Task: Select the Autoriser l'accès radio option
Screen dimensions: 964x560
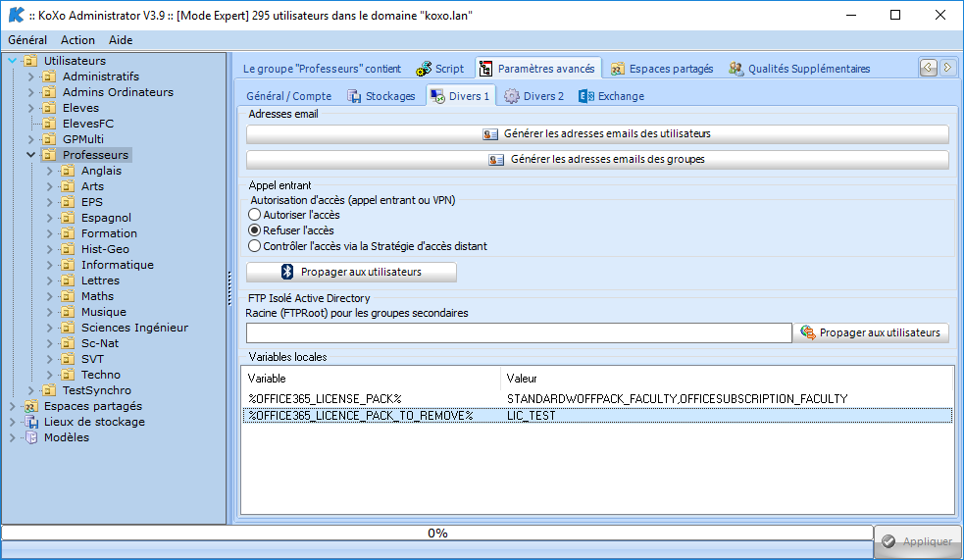Action: (x=255, y=215)
